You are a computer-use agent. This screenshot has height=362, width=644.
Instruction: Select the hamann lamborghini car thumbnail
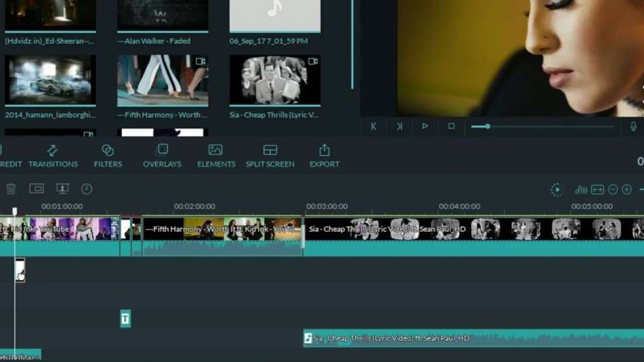[x=50, y=80]
